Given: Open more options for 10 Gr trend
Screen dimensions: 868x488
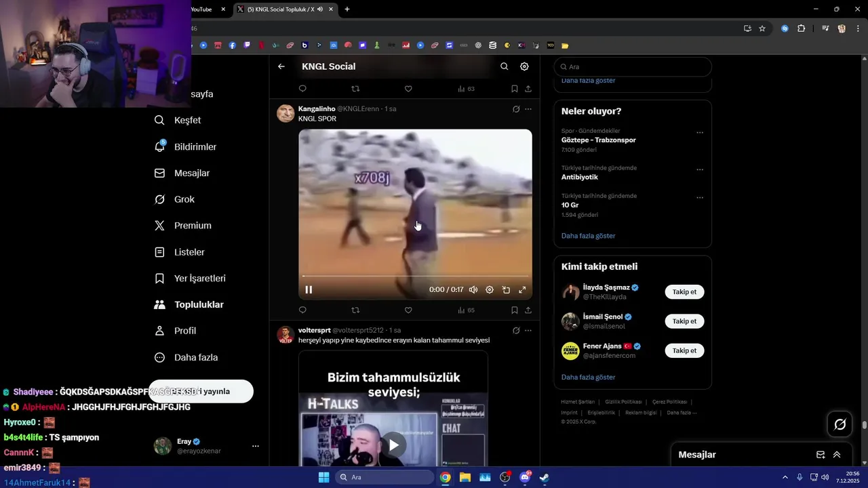Looking at the screenshot, I should [700, 198].
